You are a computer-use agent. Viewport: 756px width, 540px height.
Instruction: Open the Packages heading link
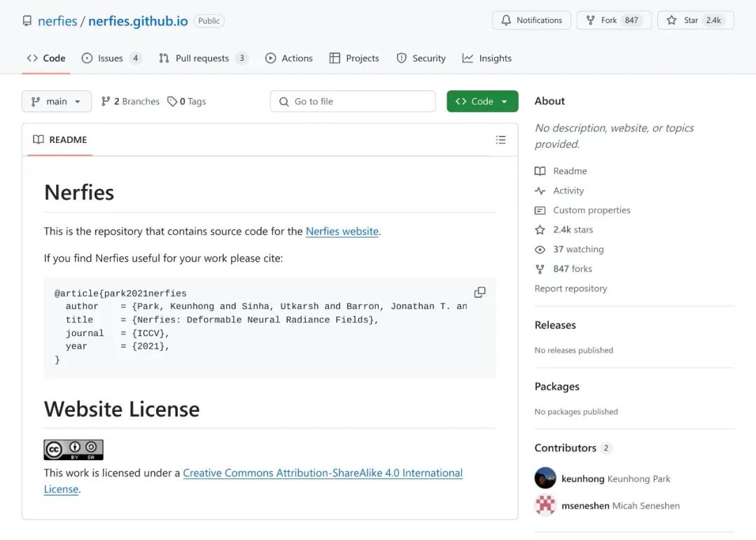click(x=557, y=387)
